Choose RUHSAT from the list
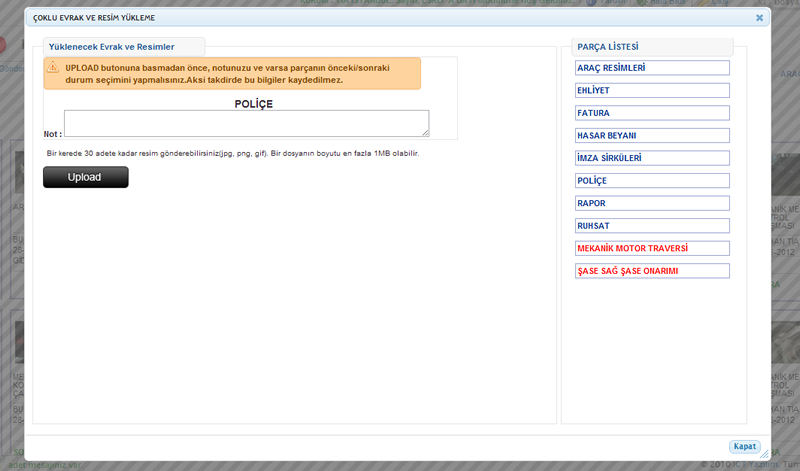 pyautogui.click(x=652, y=226)
